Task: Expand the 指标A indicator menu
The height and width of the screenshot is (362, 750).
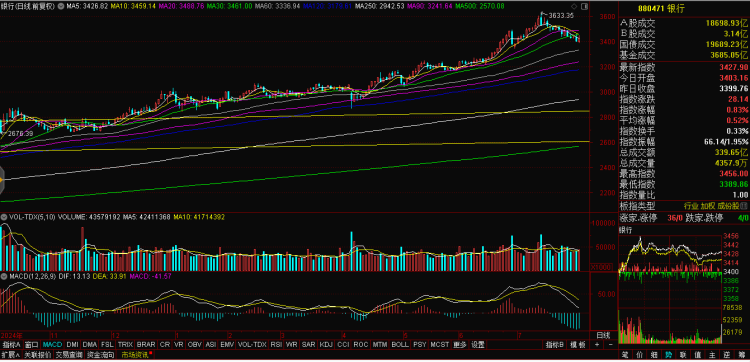Action: coord(11,344)
